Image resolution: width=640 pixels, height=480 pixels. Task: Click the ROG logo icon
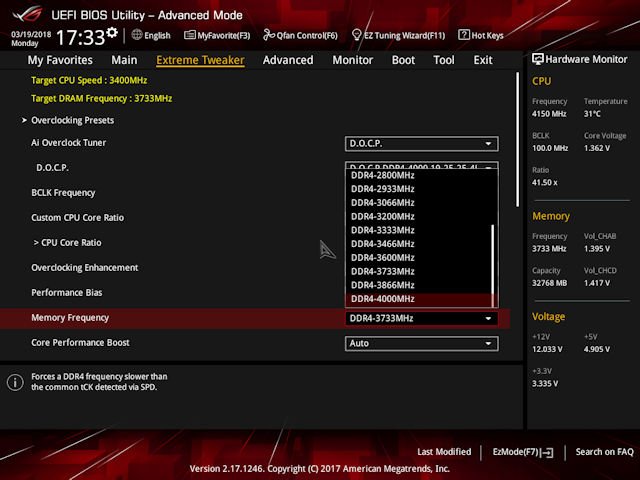pyautogui.click(x=28, y=14)
